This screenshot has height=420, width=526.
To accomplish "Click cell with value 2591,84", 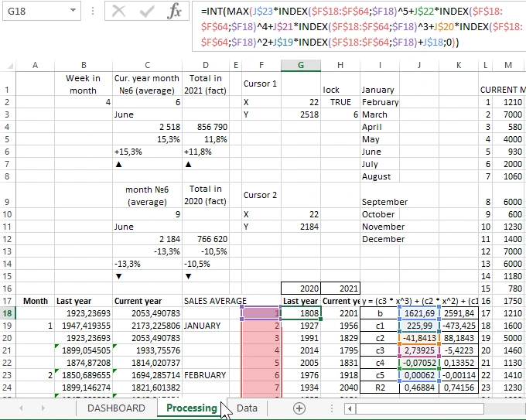I will point(459,313).
